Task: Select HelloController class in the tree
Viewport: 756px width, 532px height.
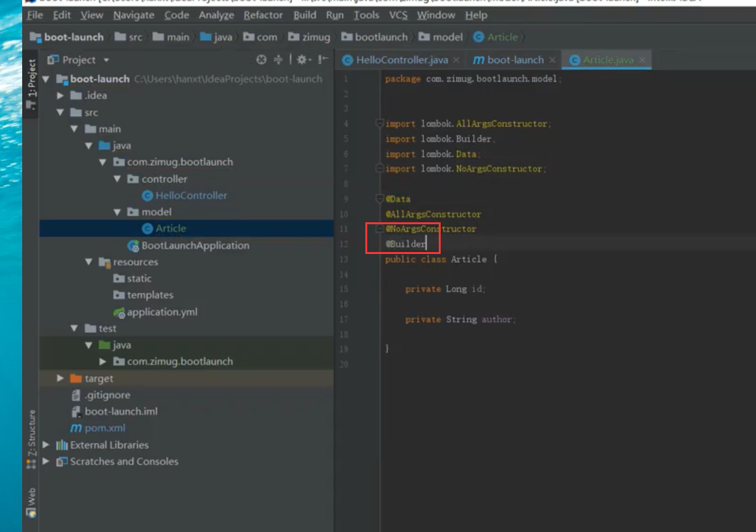Action: tap(184, 195)
